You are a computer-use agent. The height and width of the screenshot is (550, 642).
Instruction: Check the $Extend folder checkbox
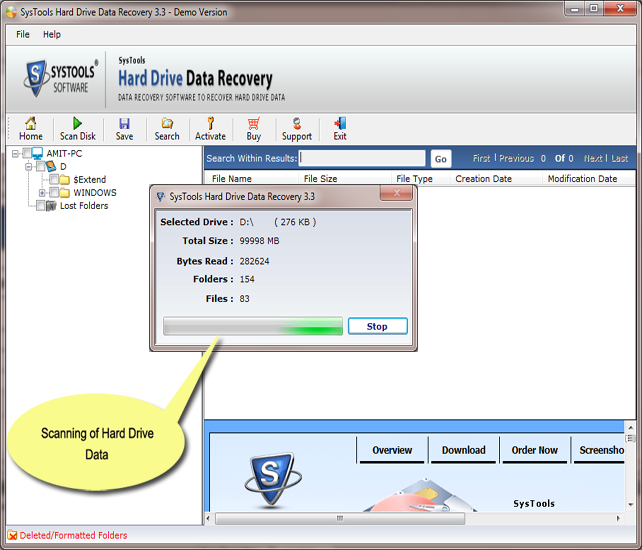(54, 179)
